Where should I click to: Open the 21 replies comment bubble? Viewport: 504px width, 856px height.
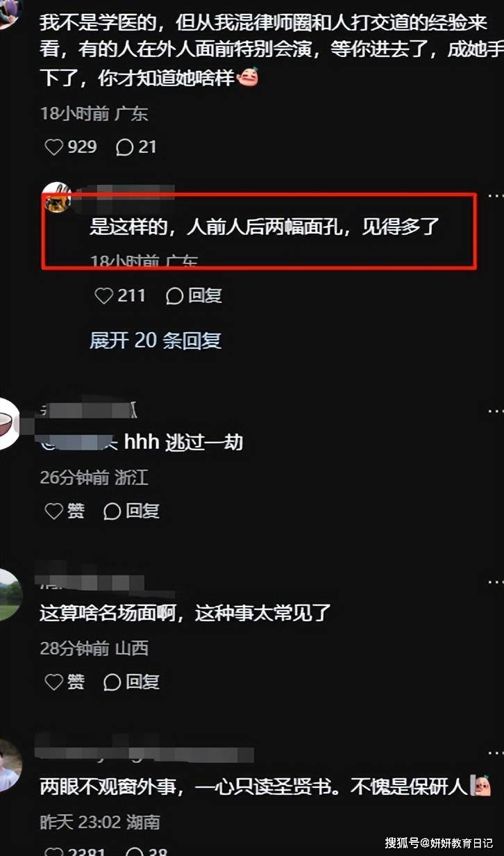point(136,147)
